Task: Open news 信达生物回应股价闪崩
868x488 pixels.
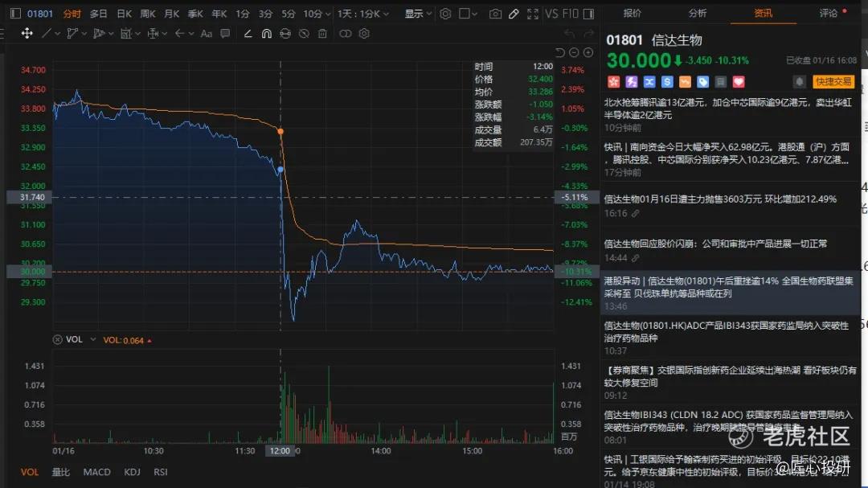Action: (715, 244)
